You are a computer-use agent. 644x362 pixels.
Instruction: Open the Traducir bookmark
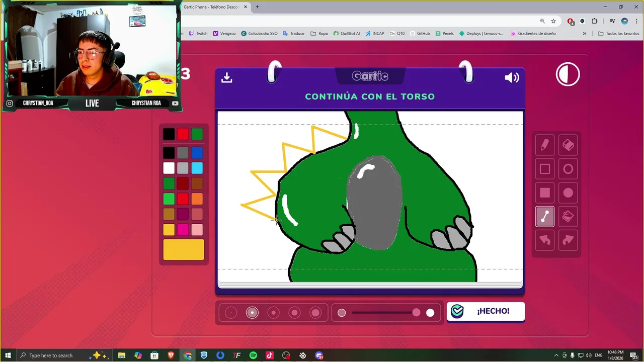tap(294, 34)
